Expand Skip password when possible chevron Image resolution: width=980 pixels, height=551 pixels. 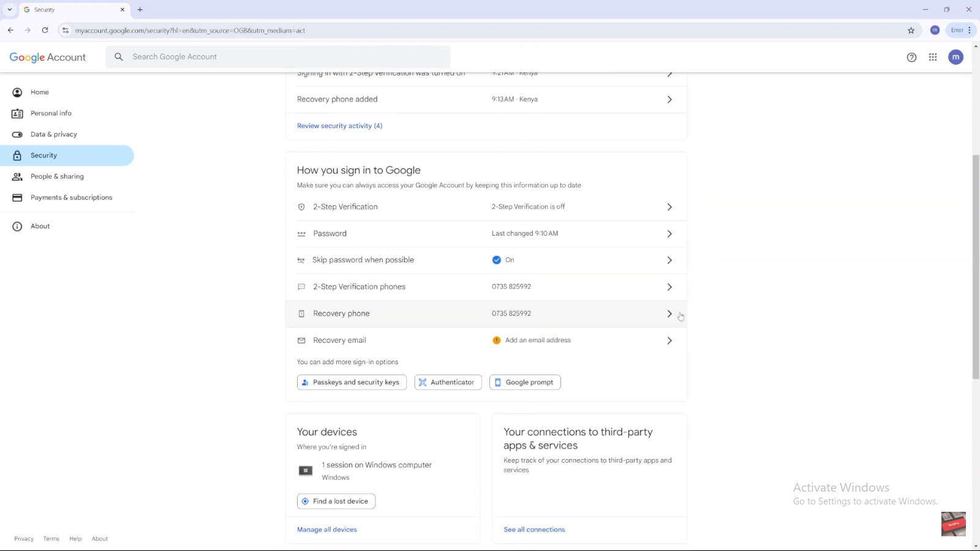pos(669,260)
